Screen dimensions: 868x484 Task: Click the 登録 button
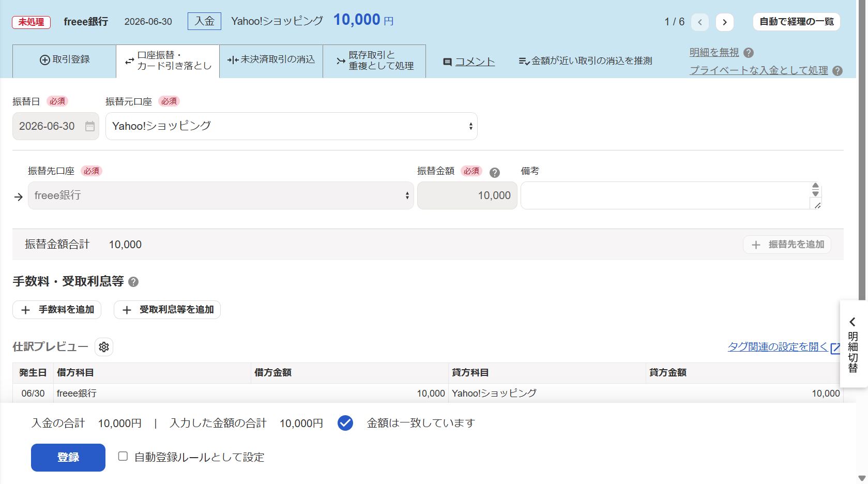pyautogui.click(x=68, y=458)
